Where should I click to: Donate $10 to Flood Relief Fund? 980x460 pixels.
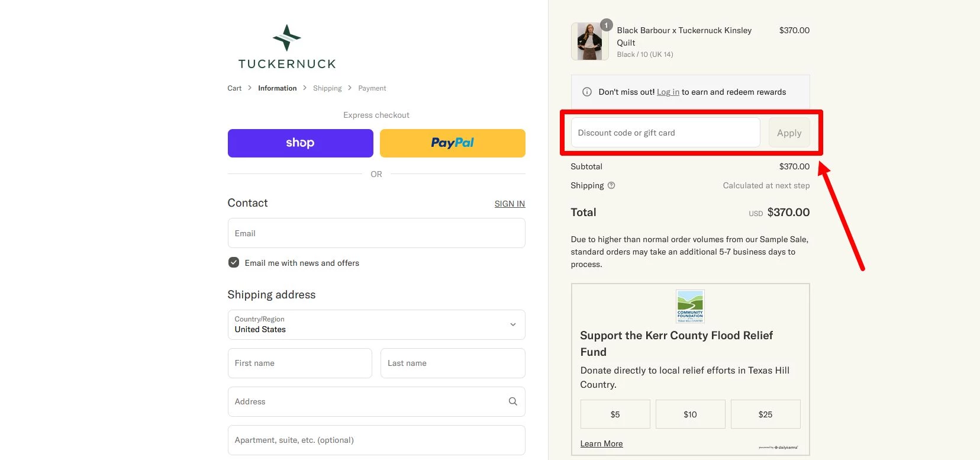tap(690, 414)
